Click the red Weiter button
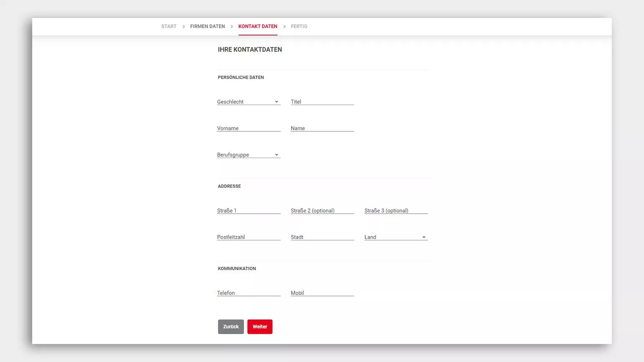The image size is (644, 362). pyautogui.click(x=260, y=326)
